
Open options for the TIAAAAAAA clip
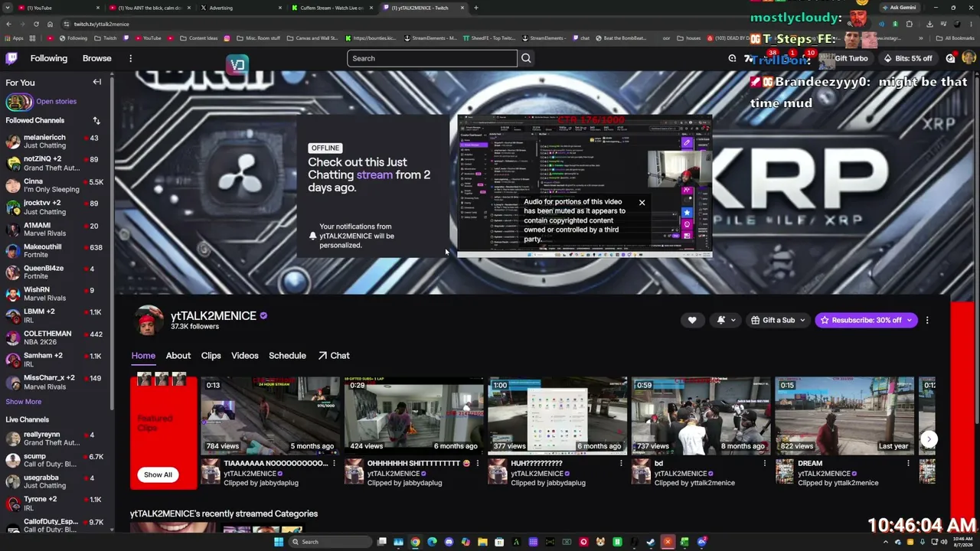click(334, 464)
